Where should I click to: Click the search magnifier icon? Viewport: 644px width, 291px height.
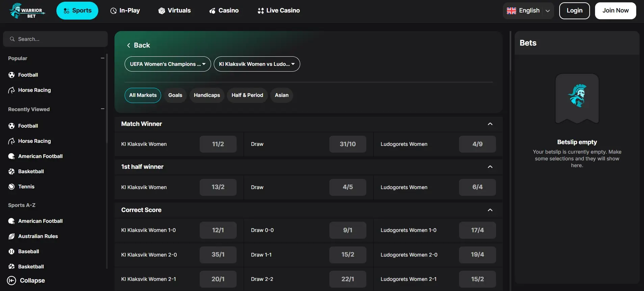point(12,39)
